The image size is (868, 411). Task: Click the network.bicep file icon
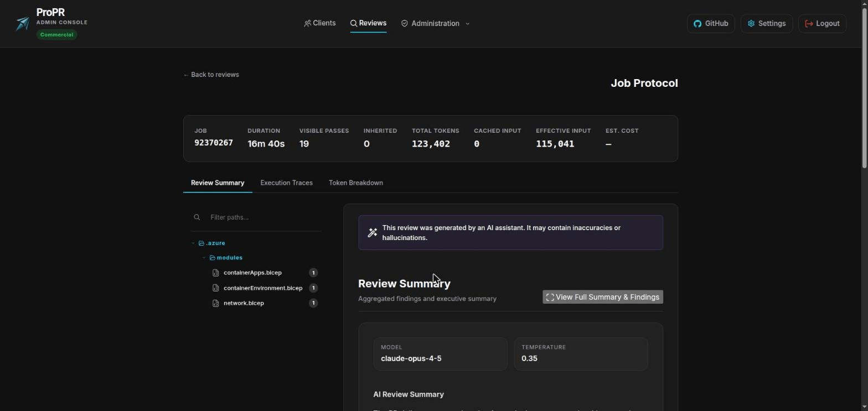[216, 303]
